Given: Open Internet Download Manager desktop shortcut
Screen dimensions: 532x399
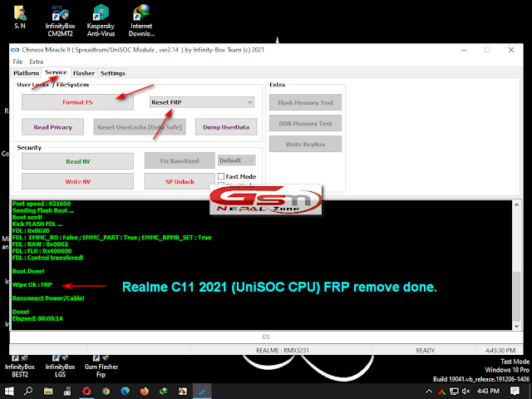Looking at the screenshot, I should click(x=141, y=21).
